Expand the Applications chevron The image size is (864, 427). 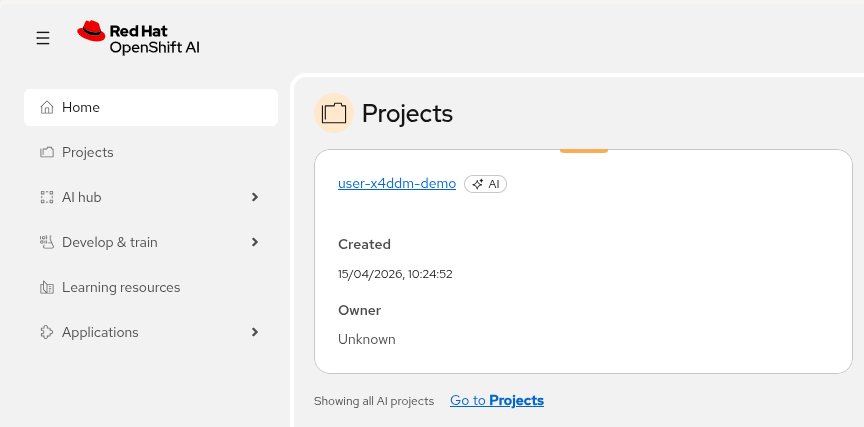[255, 332]
